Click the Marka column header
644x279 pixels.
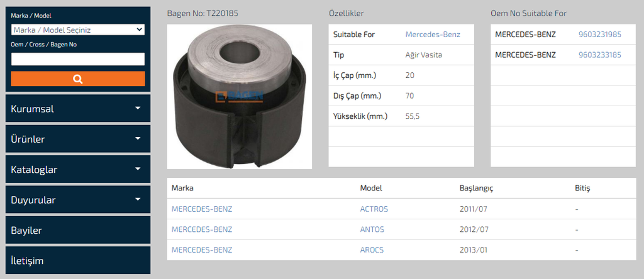(182, 189)
